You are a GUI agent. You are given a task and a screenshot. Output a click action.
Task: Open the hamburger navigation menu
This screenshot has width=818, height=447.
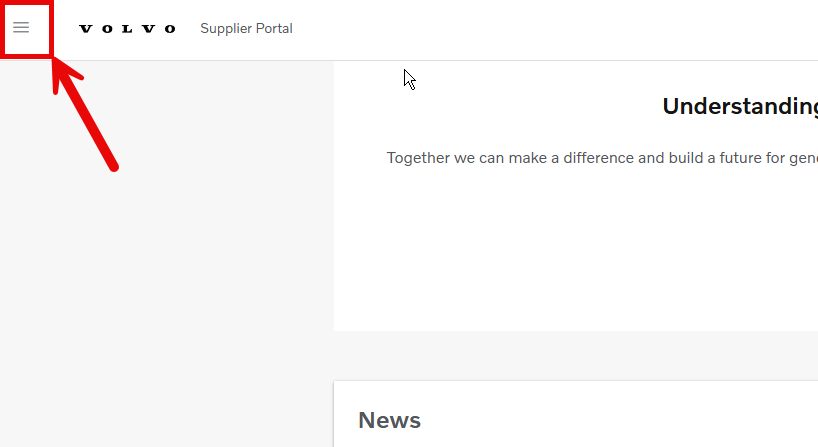pos(21,27)
